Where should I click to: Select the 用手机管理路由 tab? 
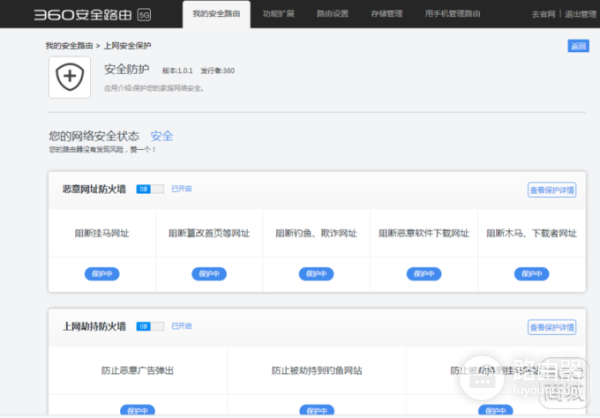click(x=452, y=14)
